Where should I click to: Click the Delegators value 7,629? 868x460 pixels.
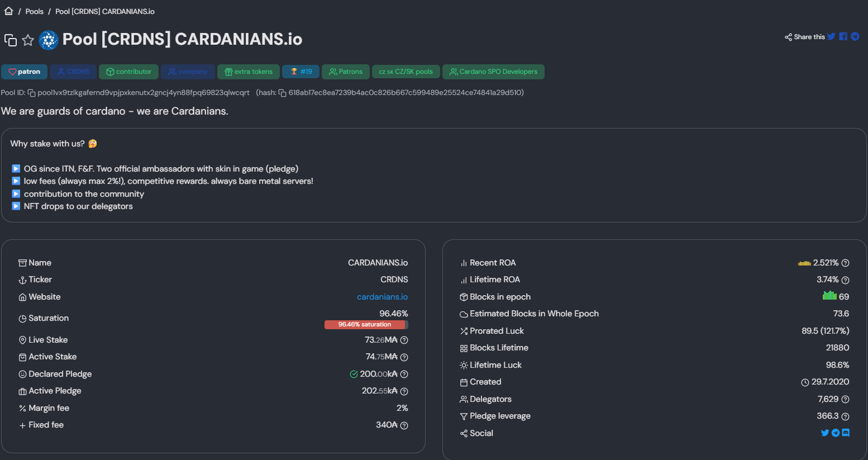(x=828, y=399)
